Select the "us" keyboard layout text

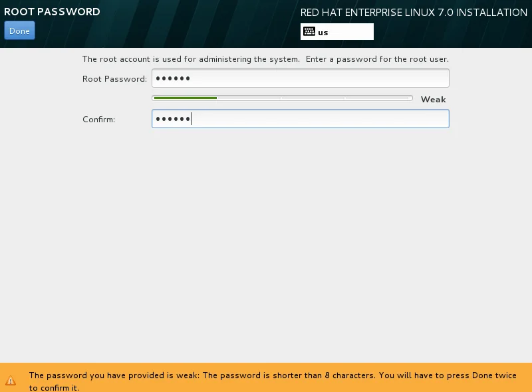pyautogui.click(x=323, y=33)
